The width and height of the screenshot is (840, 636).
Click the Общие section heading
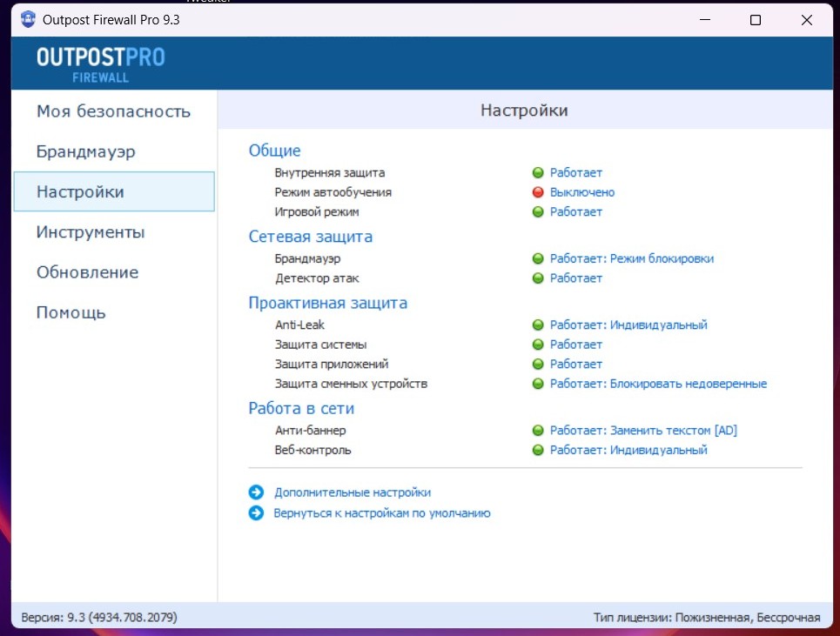pos(274,151)
